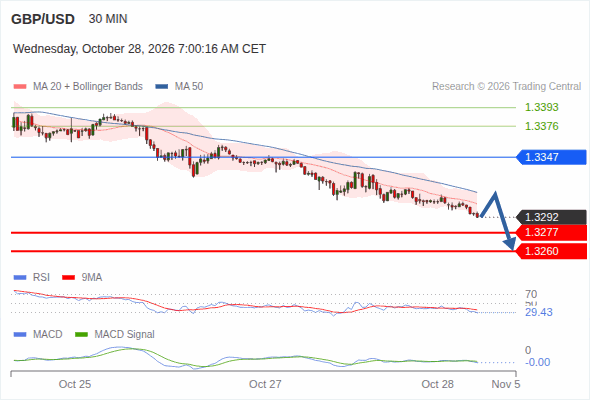Image resolution: width=590 pixels, height=400 pixels.
Task: Click the blue 1.3347 pivot price tag
Action: point(551,157)
